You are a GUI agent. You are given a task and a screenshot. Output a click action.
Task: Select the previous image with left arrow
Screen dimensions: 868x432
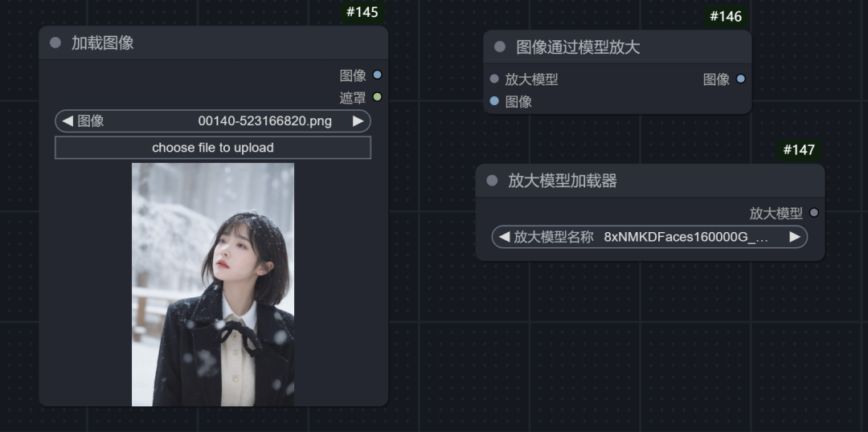pos(68,121)
